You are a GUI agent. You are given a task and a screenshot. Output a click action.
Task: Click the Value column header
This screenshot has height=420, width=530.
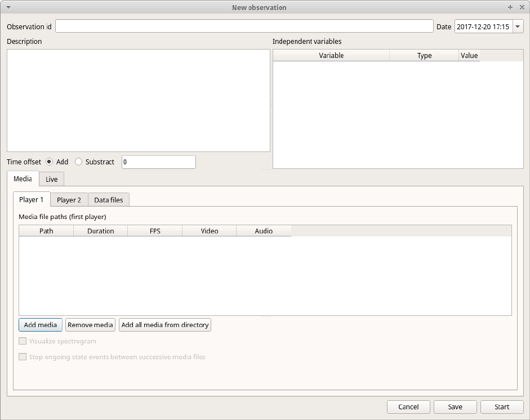(469, 55)
